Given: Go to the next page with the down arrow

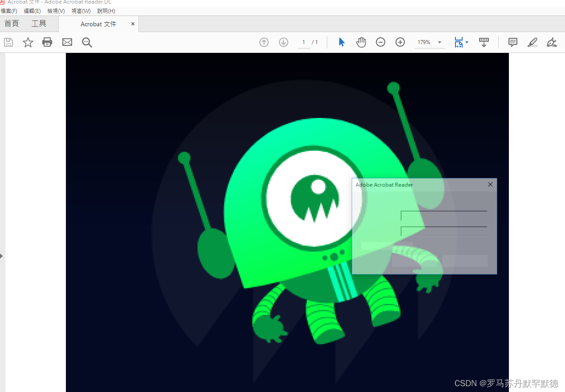Looking at the screenshot, I should coord(284,42).
